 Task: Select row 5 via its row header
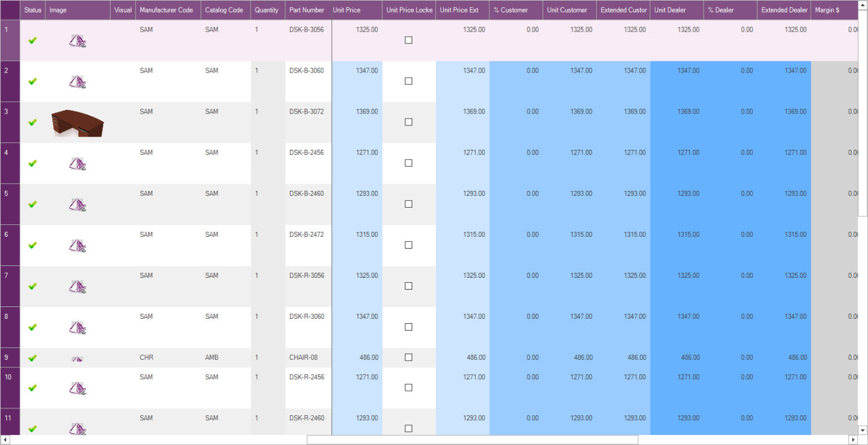(x=10, y=204)
